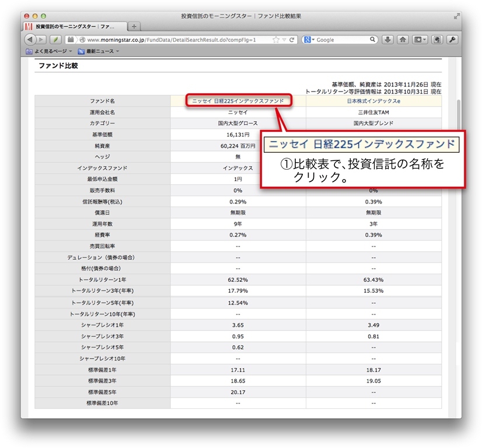Click the 0.81 Sharpe ratio value
482x448 pixels.
[x=373, y=336]
